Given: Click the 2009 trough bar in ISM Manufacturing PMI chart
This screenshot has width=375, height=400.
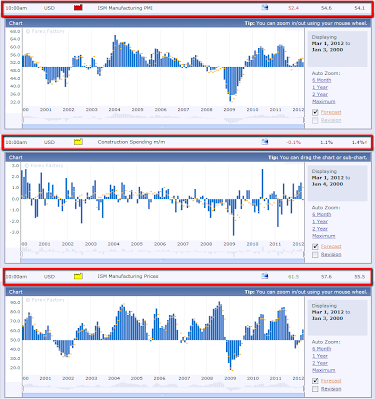Looking at the screenshot, I should tap(230, 84).
